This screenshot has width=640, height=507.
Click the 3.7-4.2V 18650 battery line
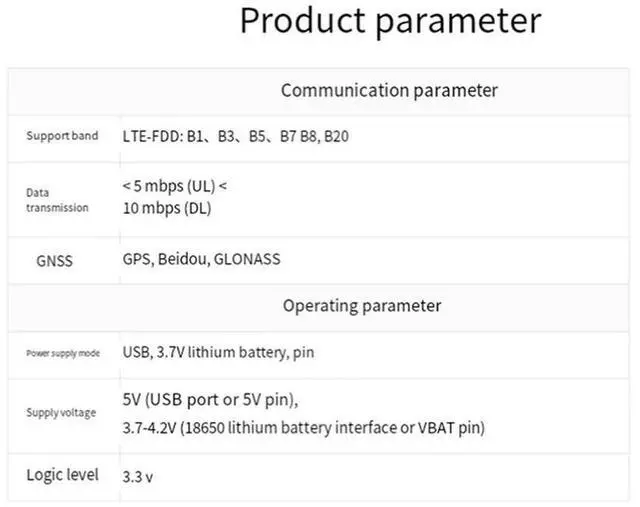[x=303, y=427]
